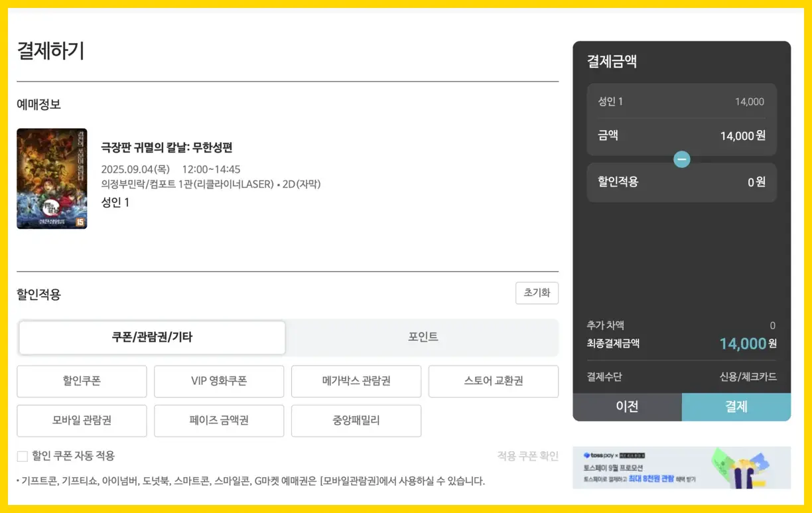Go back with the 이전 button

[627, 407]
